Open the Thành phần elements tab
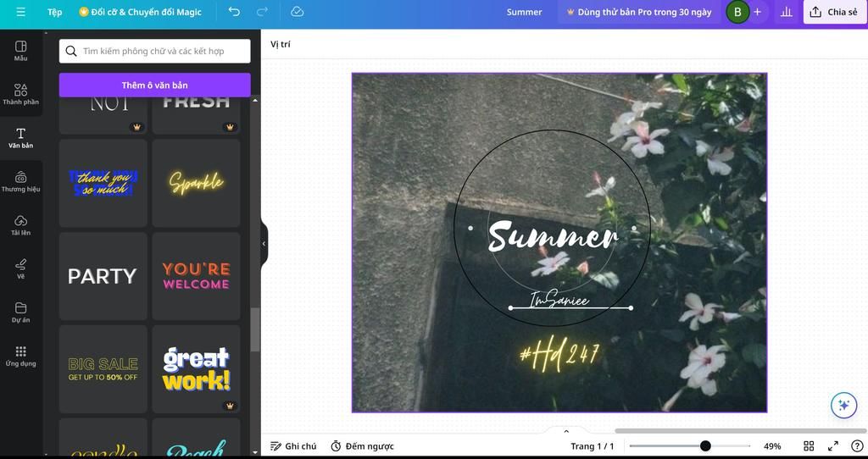The height and width of the screenshot is (459, 868). tap(21, 95)
